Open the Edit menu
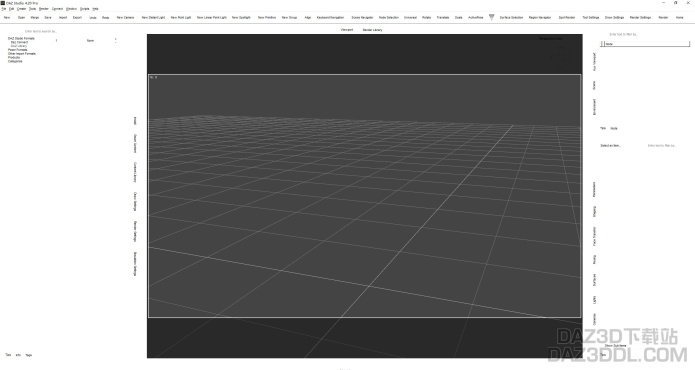The height and width of the screenshot is (370, 695). click(12, 9)
